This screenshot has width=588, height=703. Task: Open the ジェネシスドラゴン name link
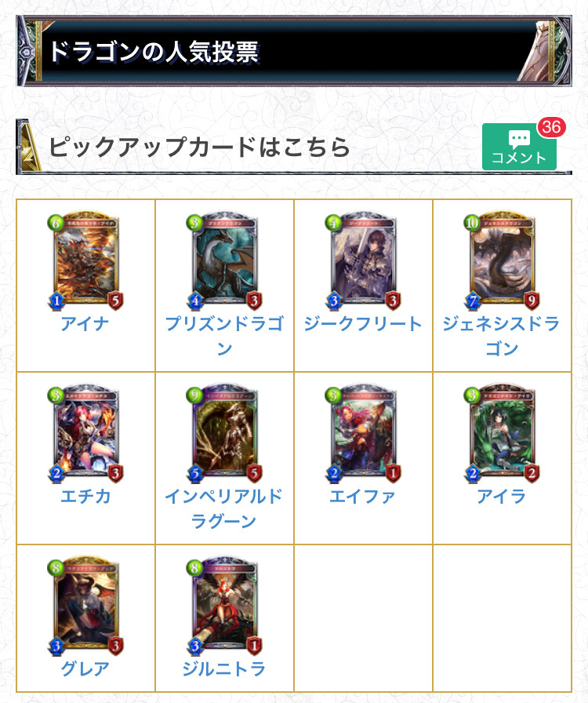[x=502, y=336]
